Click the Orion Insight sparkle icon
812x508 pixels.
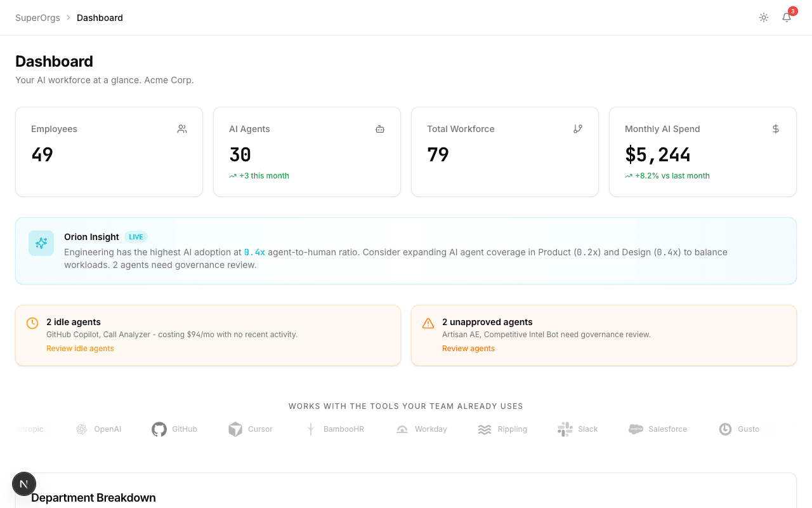click(x=41, y=243)
